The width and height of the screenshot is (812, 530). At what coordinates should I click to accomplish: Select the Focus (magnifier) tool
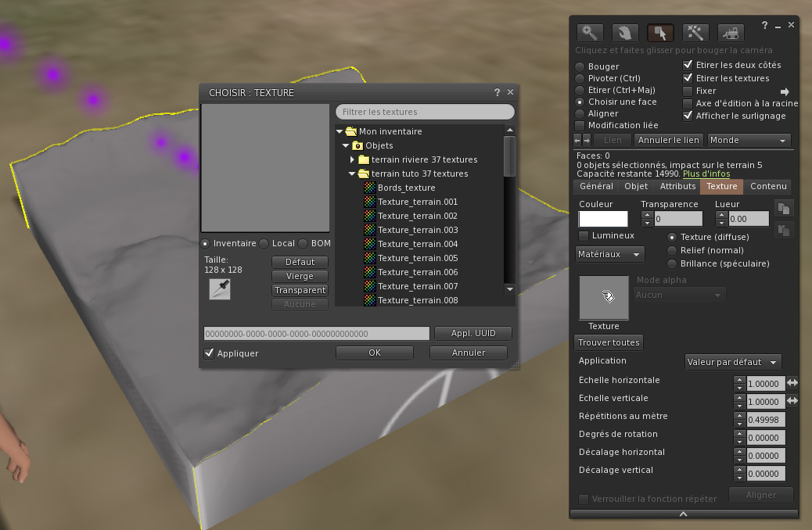click(x=591, y=33)
